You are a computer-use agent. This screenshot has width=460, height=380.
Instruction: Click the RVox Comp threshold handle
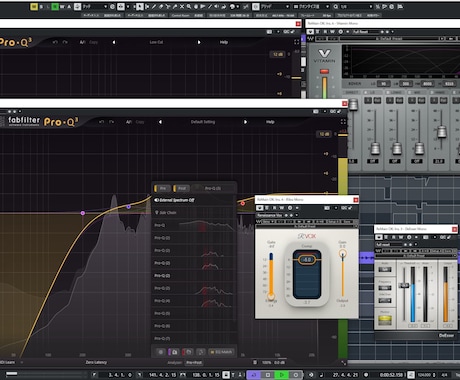point(307,259)
